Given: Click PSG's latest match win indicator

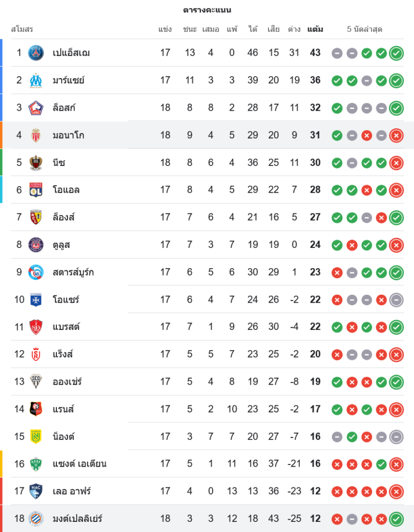Looking at the screenshot, I should coord(396,53).
